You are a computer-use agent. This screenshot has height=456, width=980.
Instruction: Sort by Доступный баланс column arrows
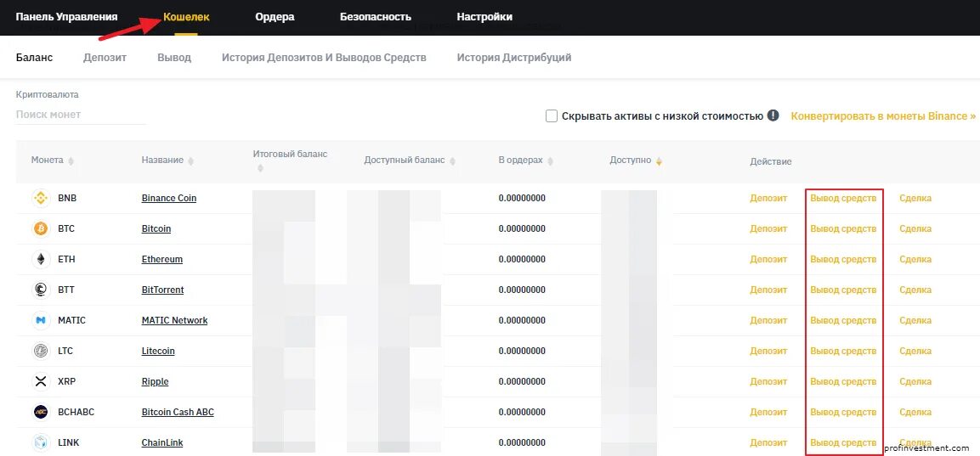[452, 161]
